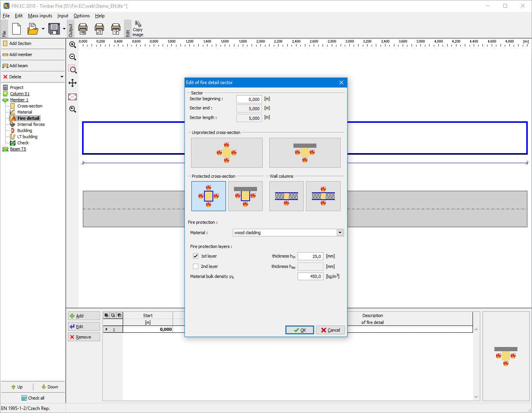The width and height of the screenshot is (532, 413).
Task: Click the Fit to window zoom icon
Action: pyautogui.click(x=72, y=97)
